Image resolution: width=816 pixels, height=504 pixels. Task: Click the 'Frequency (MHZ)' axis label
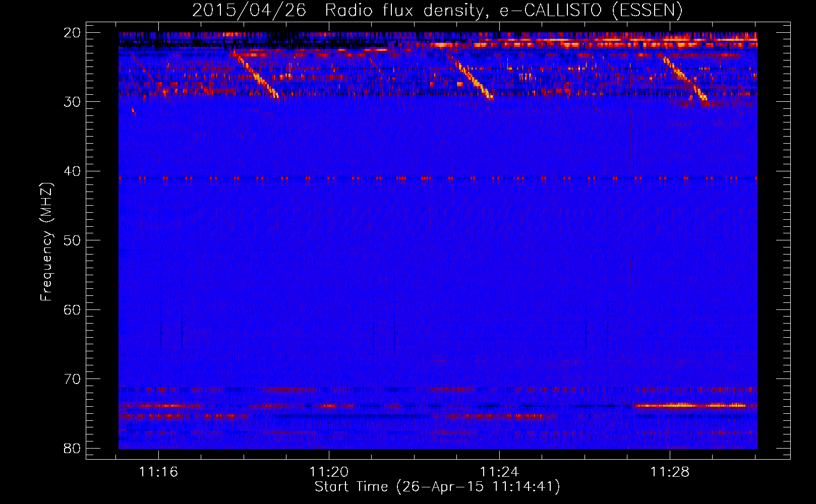(x=46, y=242)
